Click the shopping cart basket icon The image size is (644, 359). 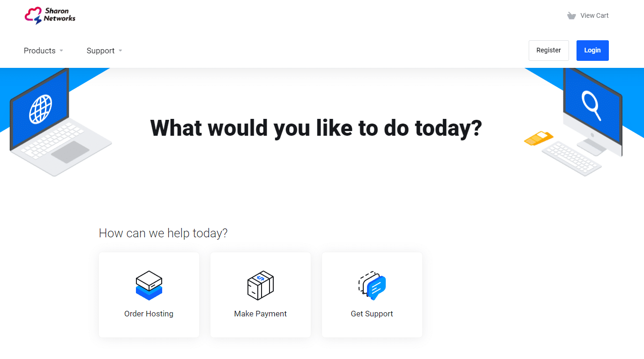click(571, 15)
